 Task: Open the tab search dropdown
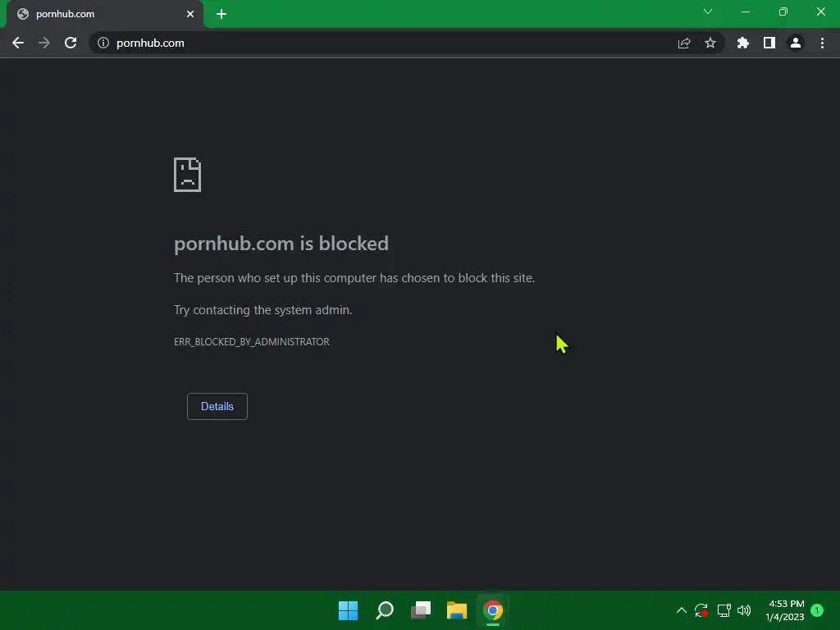708,11
